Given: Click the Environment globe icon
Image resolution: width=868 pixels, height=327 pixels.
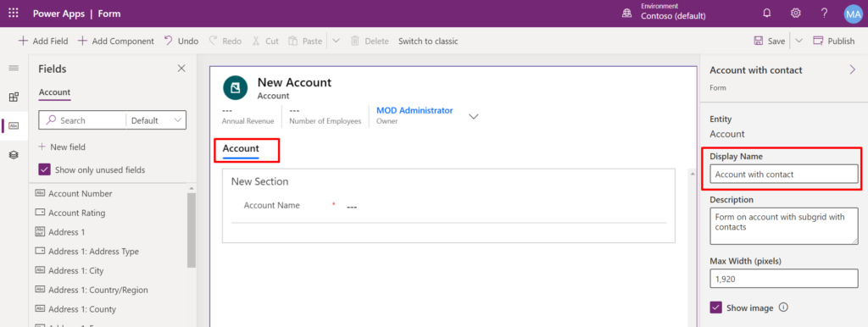Looking at the screenshot, I should point(626,14).
